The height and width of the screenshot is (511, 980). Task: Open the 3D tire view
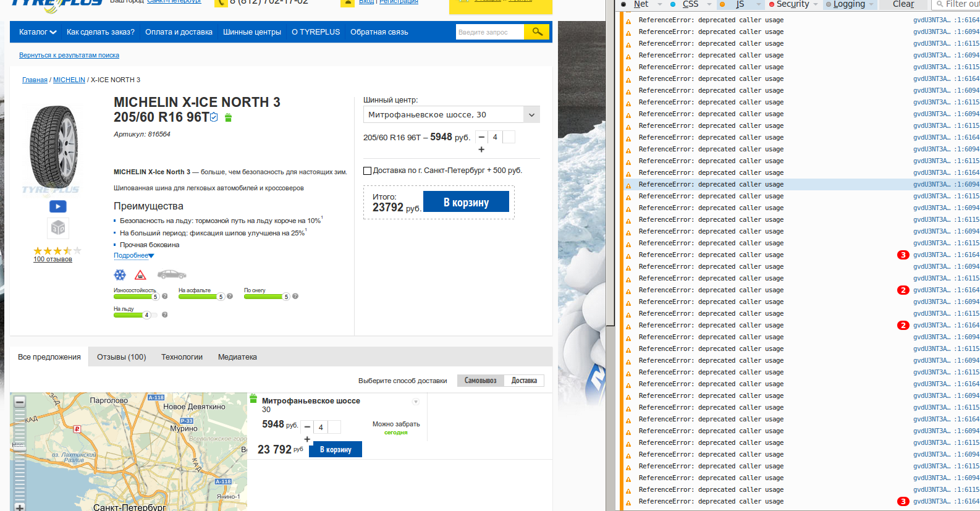coord(57,228)
